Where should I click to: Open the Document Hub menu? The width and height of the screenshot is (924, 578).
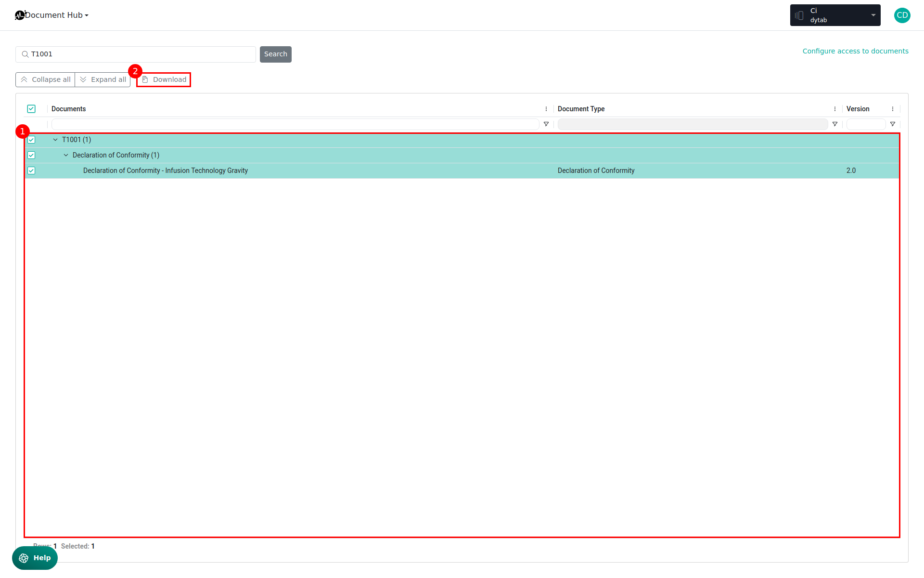(x=56, y=15)
